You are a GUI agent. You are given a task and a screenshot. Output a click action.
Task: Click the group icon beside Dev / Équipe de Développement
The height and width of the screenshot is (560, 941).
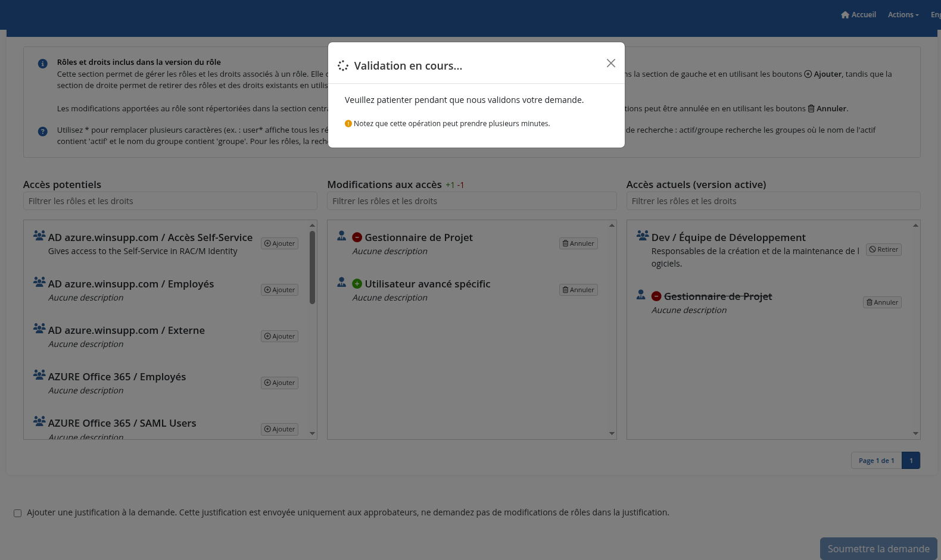coord(643,236)
